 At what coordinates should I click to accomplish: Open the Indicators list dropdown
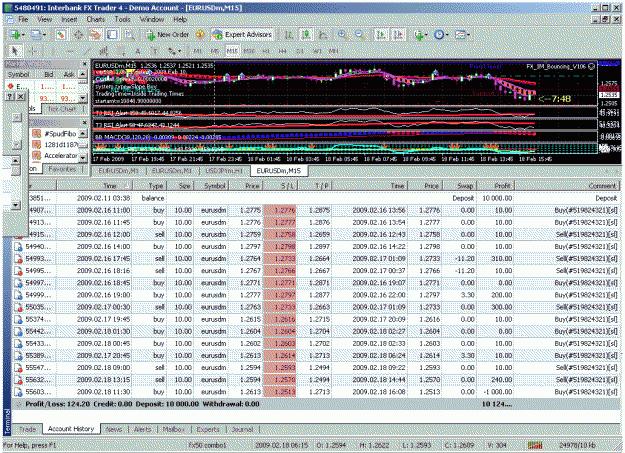[421, 35]
